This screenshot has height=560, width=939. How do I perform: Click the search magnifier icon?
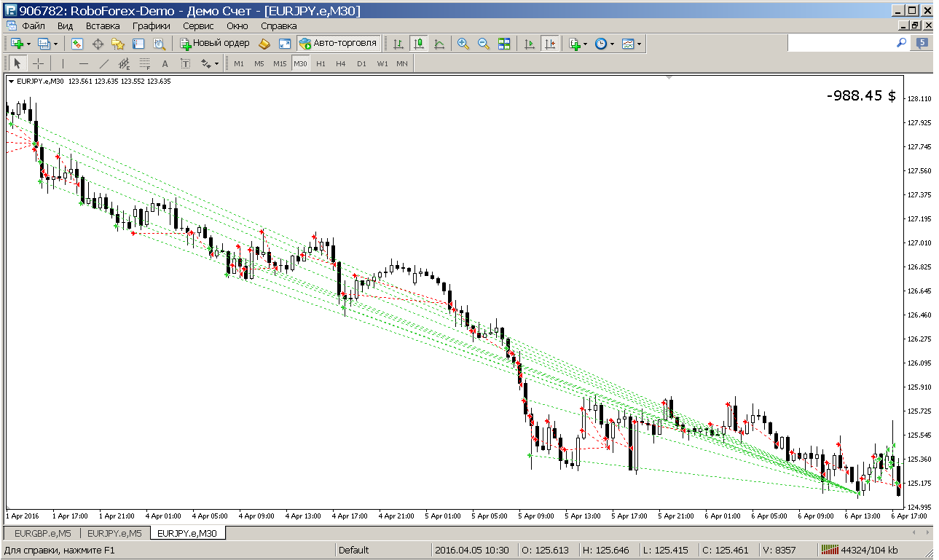pyautogui.click(x=901, y=44)
